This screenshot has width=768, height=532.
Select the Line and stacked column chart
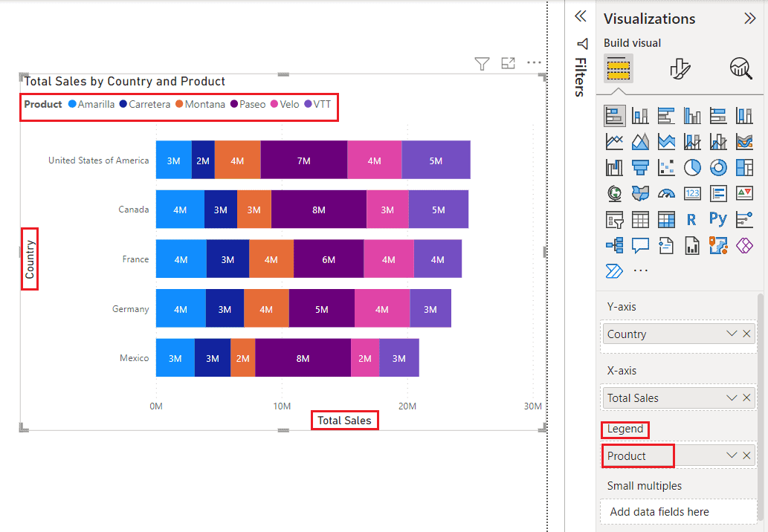tap(692, 142)
